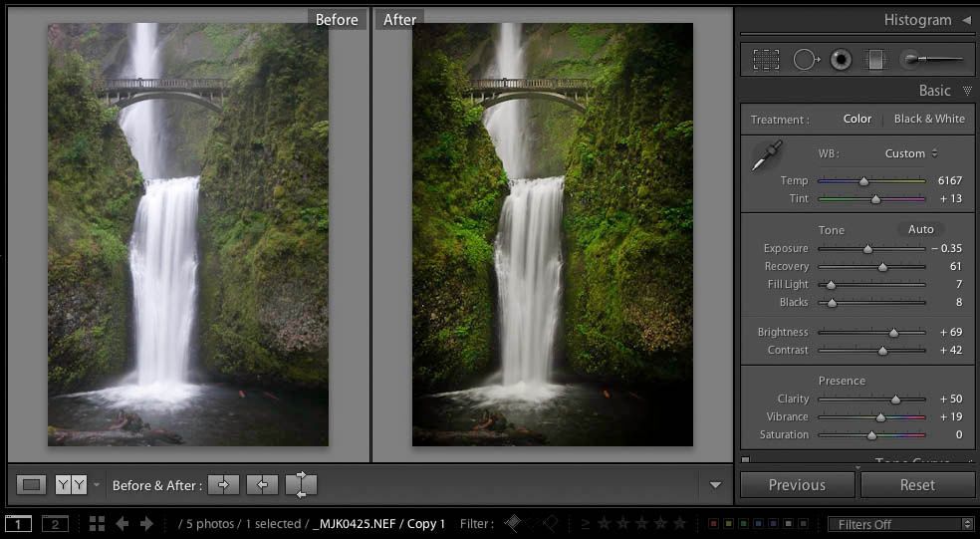Click the 'Before & After :' label

click(157, 485)
